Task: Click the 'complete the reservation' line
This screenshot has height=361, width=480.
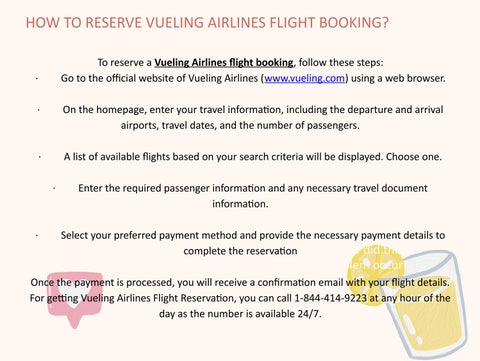Action: pyautogui.click(x=240, y=251)
